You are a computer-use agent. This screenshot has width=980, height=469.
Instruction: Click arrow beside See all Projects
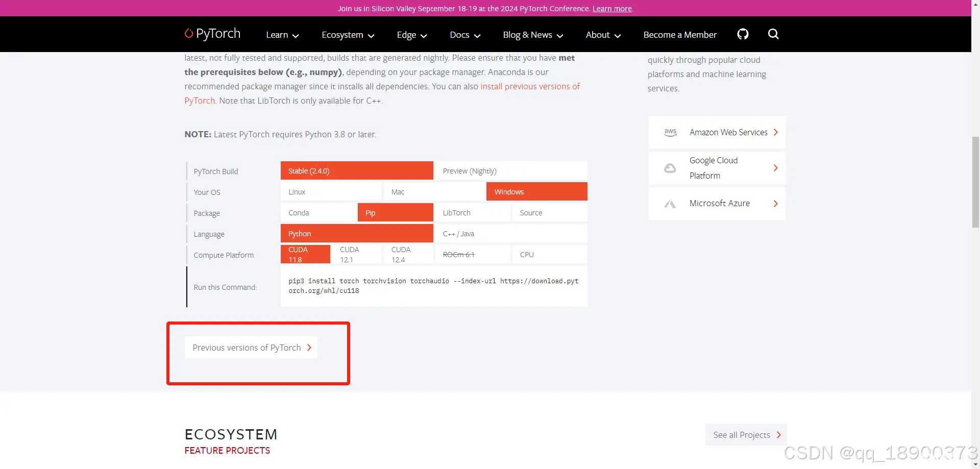coord(778,435)
